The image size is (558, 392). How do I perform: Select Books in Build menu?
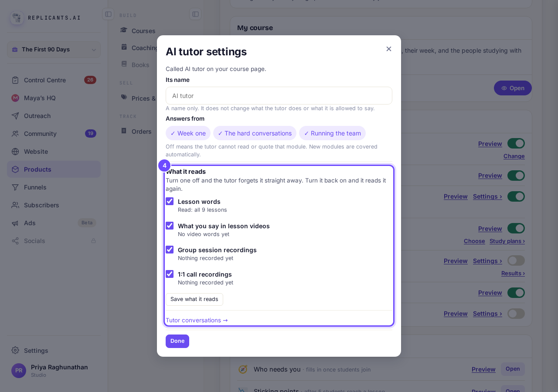pyautogui.click(x=140, y=64)
